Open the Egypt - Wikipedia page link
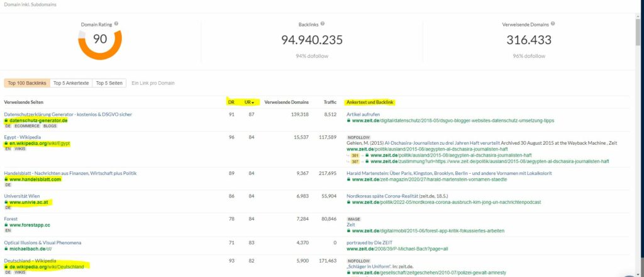This screenshot has width=644, height=277. pyautogui.click(x=23, y=137)
